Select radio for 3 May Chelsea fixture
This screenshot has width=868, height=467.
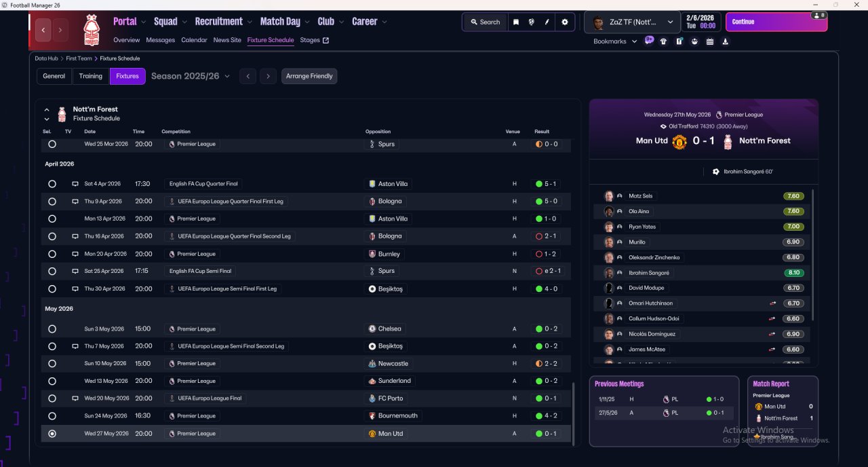tap(52, 329)
